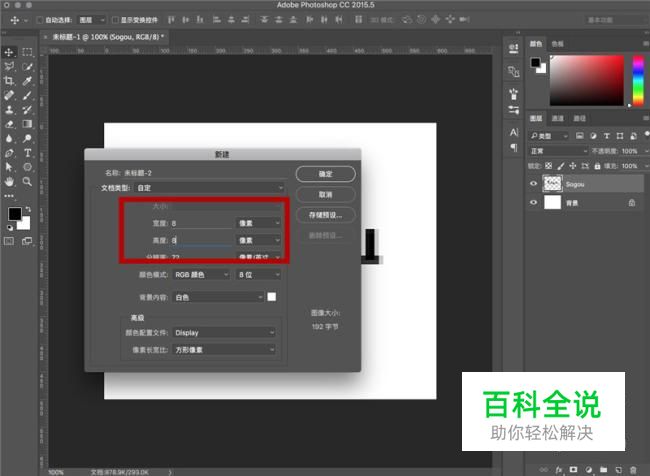Open the 像素长宽比 方形像素 dropdown
650x476 pixels.
[x=224, y=350]
